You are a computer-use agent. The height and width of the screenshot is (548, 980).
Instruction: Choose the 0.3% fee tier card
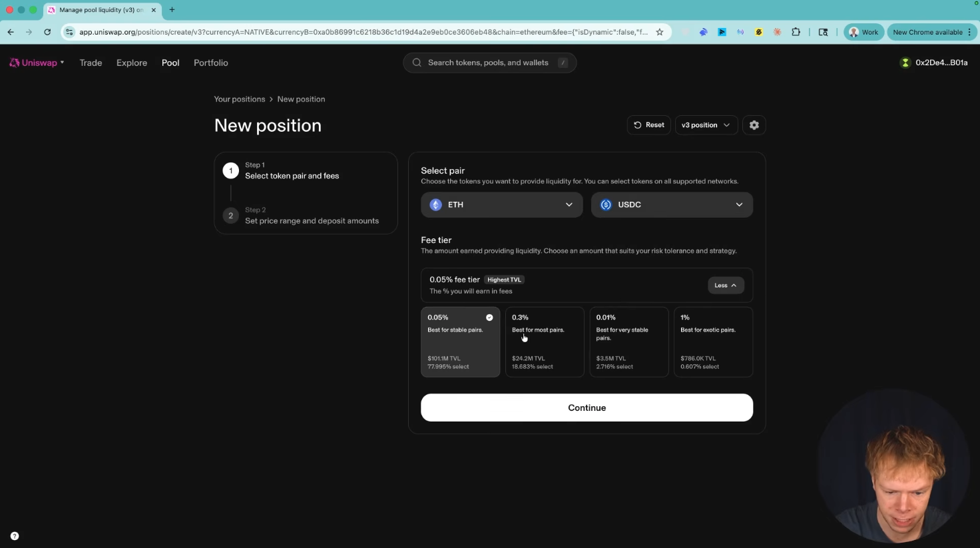pos(545,342)
